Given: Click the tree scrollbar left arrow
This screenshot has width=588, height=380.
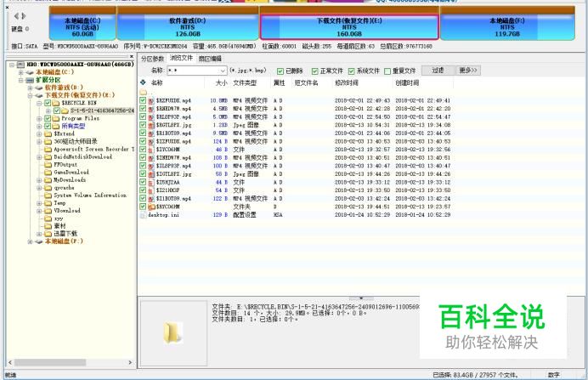Looking at the screenshot, I should pos(10,362).
